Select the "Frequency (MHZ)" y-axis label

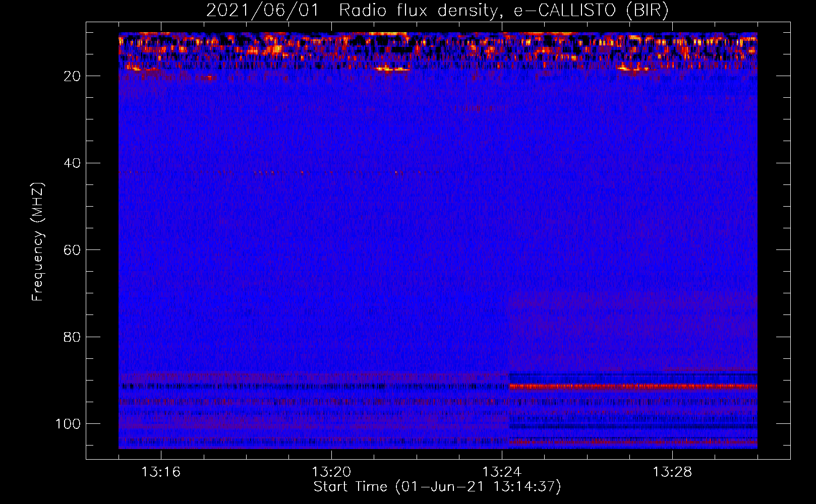click(x=38, y=242)
